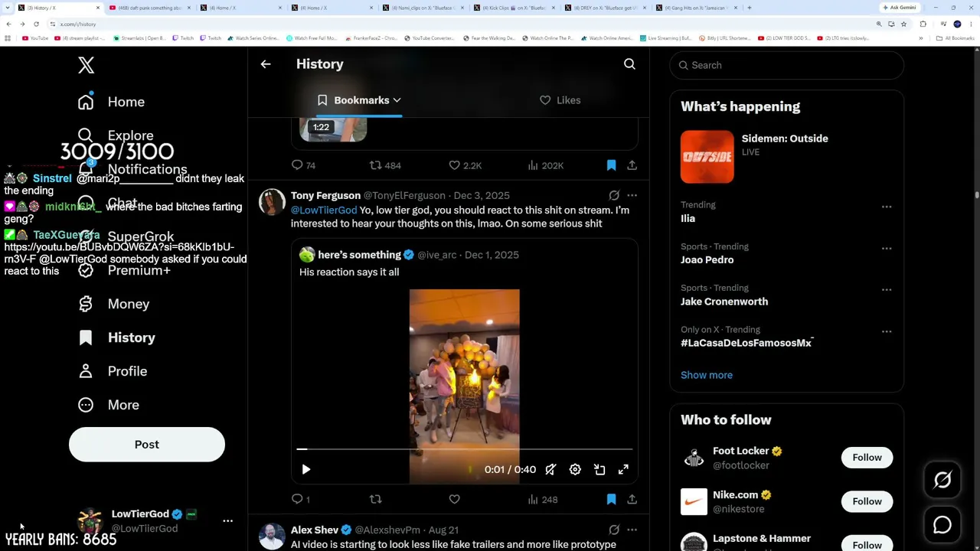The image size is (980, 551).
Task: Unmute the embedded video
Action: coord(550,469)
